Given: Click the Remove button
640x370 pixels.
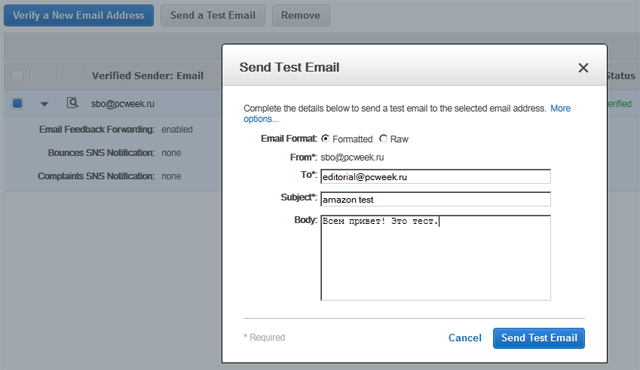Looking at the screenshot, I should 301,16.
